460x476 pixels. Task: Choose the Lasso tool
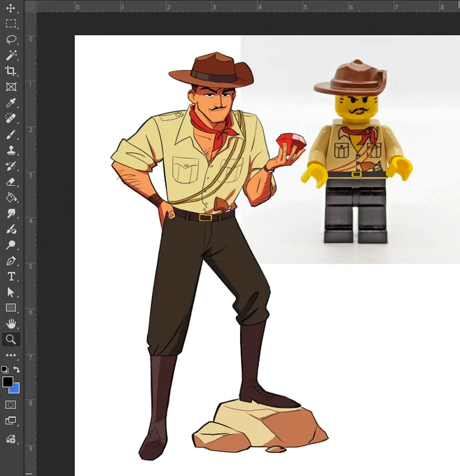click(x=11, y=39)
